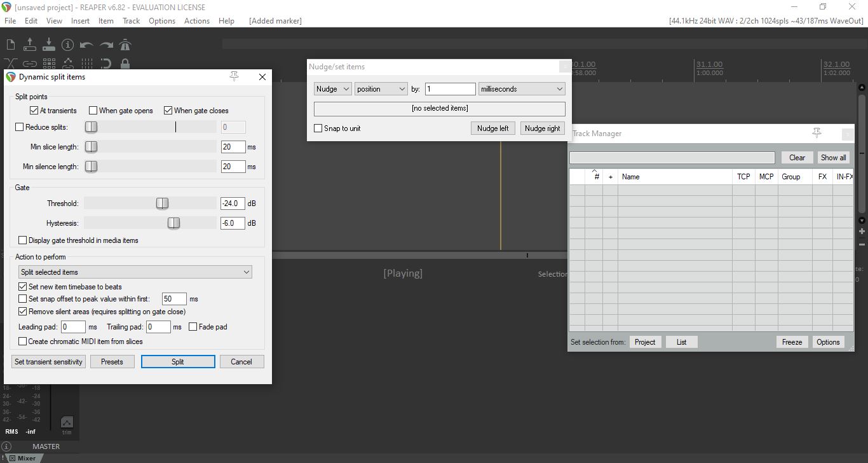Screen dimensions: 868x463
Task: Click the Track Manager filter text field
Action: (672, 158)
